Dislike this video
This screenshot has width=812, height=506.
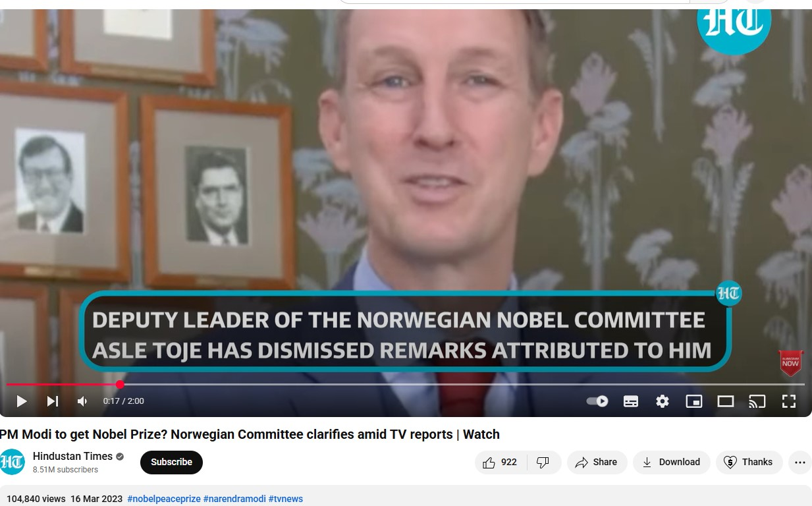(543, 463)
